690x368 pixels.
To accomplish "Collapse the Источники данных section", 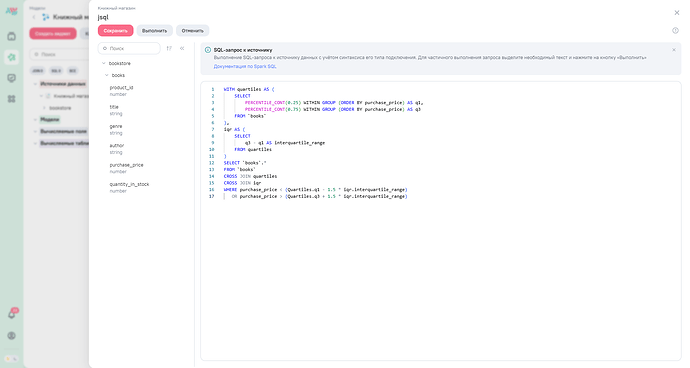I will pos(36,84).
